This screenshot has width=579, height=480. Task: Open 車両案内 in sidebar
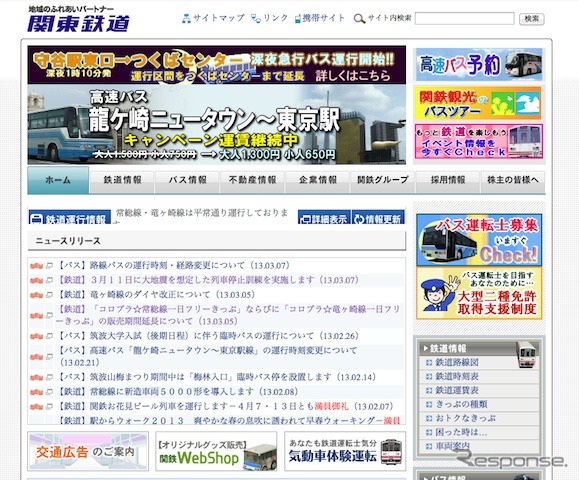tap(453, 446)
